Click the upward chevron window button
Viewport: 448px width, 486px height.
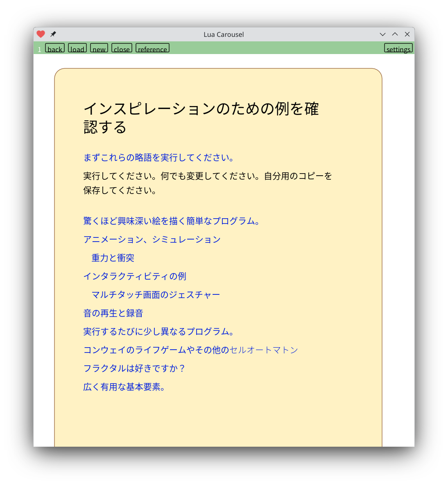pos(395,34)
